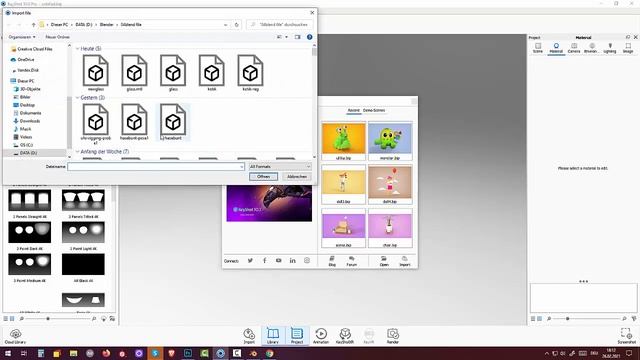The image size is (640, 360).
Task: Select the 'glass' file in Heute group
Action: click(173, 73)
